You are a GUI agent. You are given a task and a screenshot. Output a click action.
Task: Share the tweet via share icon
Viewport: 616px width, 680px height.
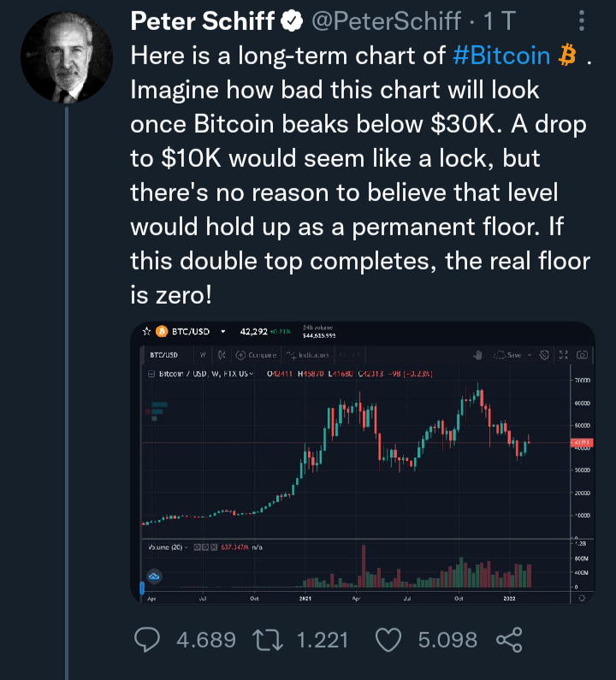[x=509, y=640]
